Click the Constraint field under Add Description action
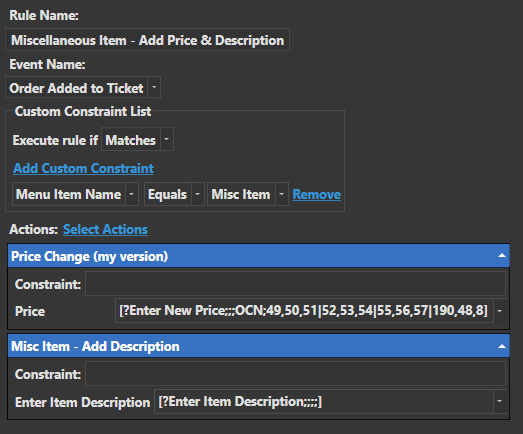 pyautogui.click(x=296, y=374)
